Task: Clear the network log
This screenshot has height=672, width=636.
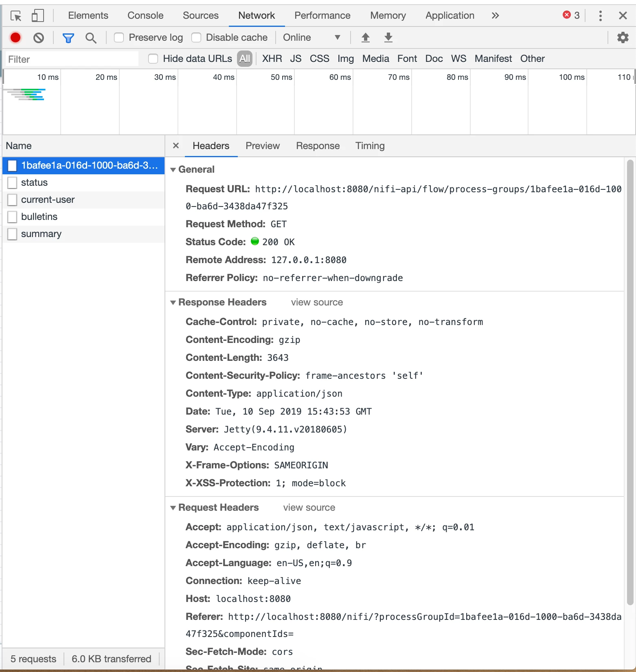Action: [x=39, y=38]
